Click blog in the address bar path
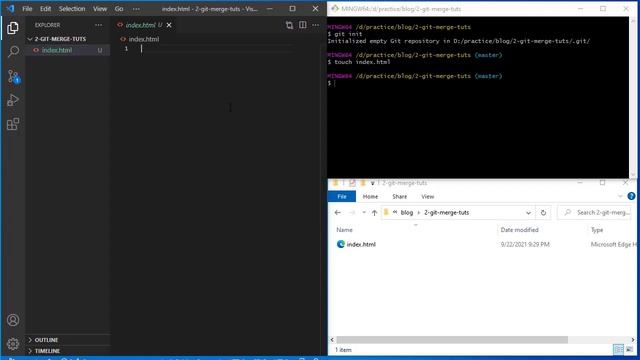Viewport: 640px width, 360px height. coord(407,213)
